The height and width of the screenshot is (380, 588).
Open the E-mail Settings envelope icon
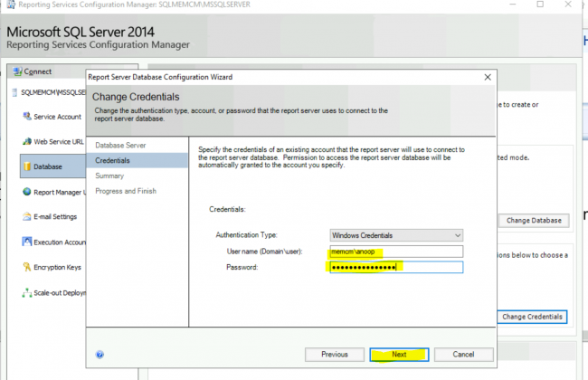click(x=26, y=216)
